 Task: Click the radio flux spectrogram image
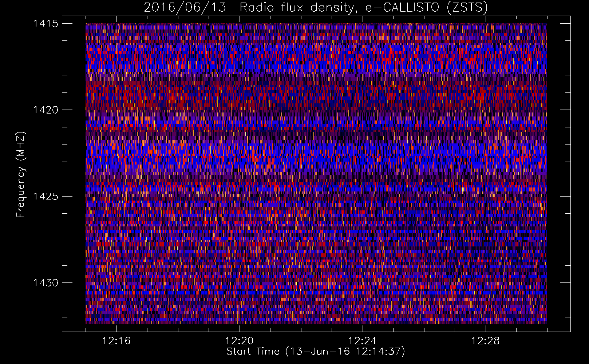(x=316, y=174)
